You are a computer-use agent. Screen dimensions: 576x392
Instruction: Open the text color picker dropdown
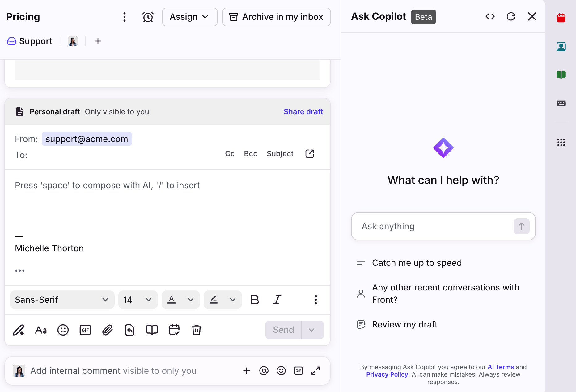click(x=190, y=300)
